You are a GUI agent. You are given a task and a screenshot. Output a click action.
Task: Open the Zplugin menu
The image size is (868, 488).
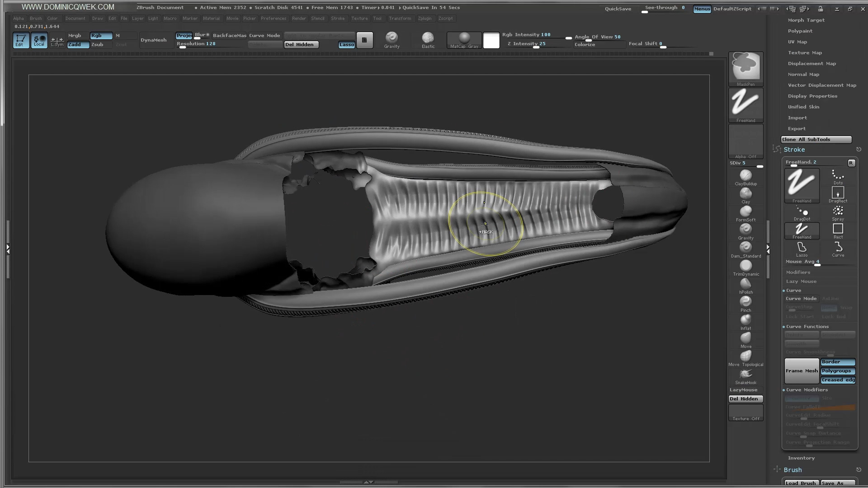click(425, 19)
